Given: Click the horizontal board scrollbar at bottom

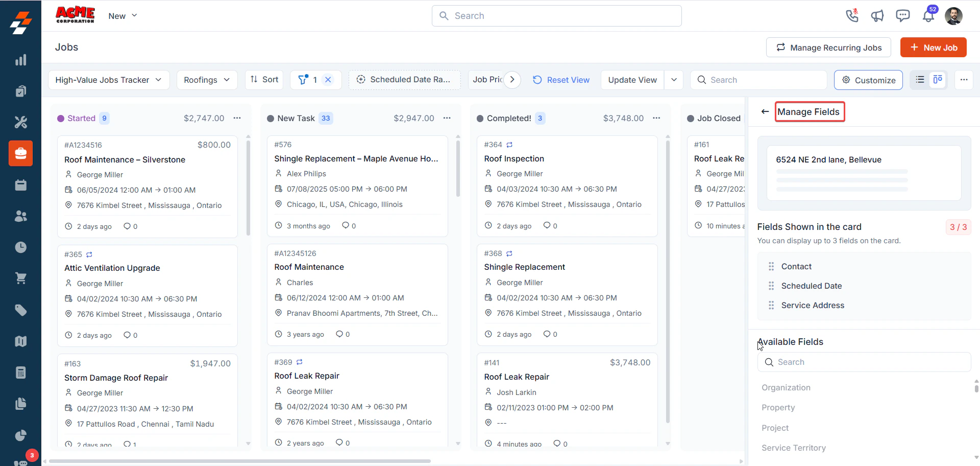Looking at the screenshot, I should click(240, 461).
